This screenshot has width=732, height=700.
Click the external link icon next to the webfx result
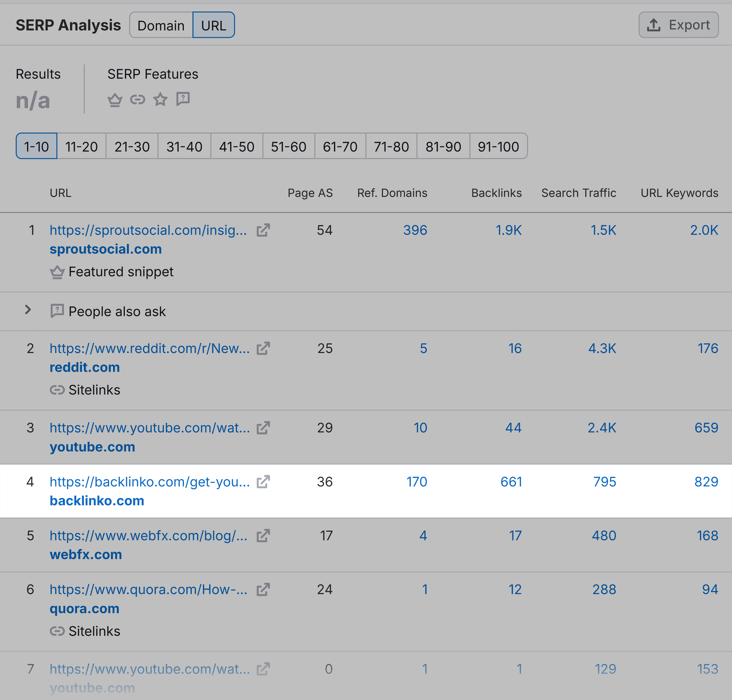point(263,536)
